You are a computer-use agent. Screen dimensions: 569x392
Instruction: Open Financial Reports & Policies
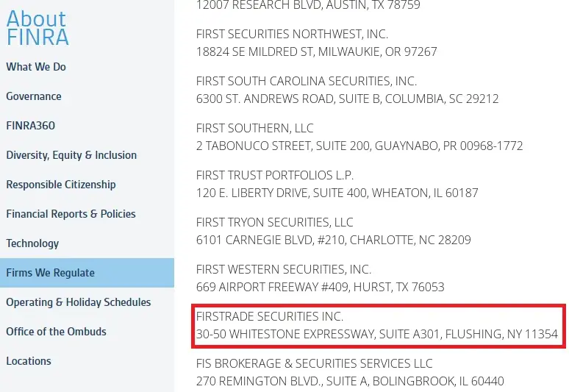click(x=71, y=214)
